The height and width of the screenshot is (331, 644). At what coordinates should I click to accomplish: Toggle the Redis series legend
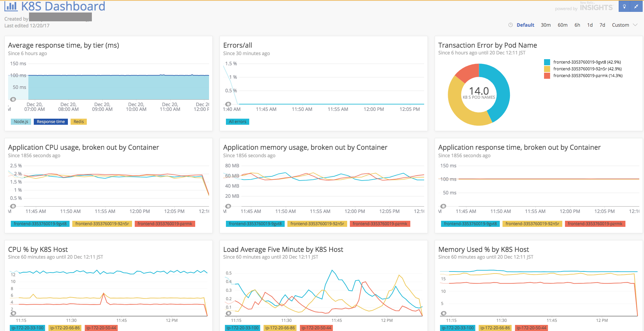pyautogui.click(x=79, y=122)
